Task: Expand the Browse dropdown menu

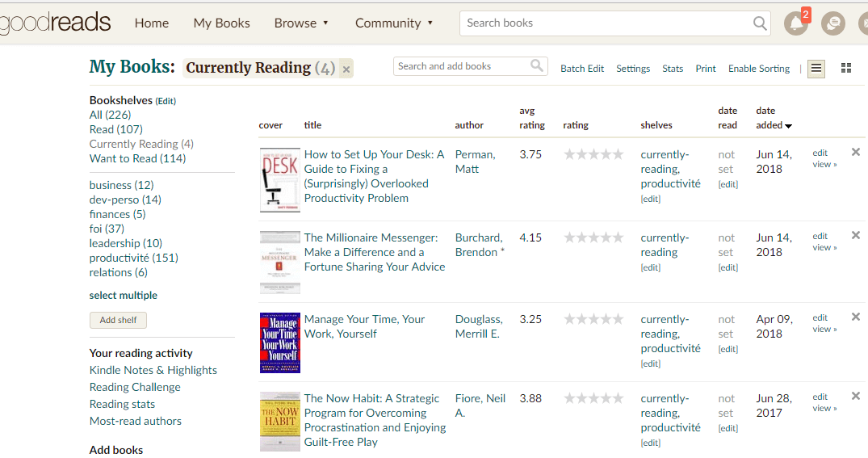Action: [x=301, y=23]
